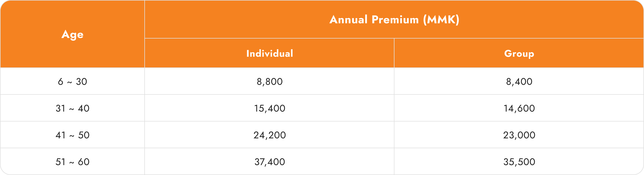Viewport: 644px width, 175px height.
Task: Select the 8,400 group premium value
Action: 519,82
